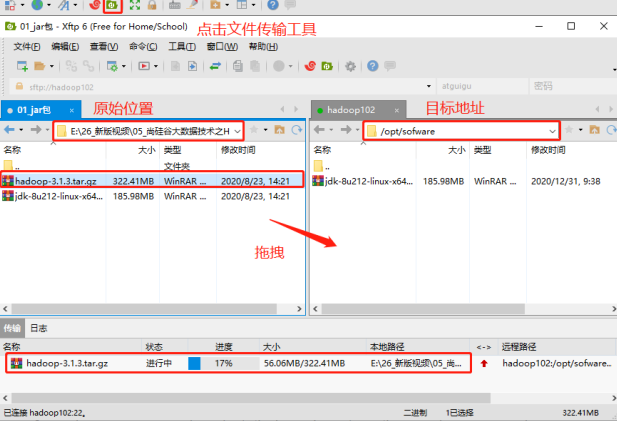Click the blue Help question mark in Xftp toolbar

pyautogui.click(x=373, y=66)
